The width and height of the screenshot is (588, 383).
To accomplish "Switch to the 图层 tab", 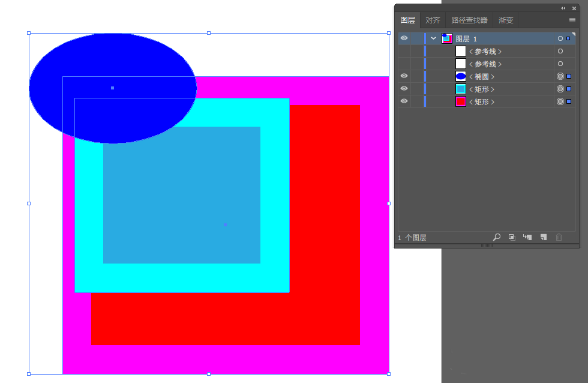I will point(407,20).
